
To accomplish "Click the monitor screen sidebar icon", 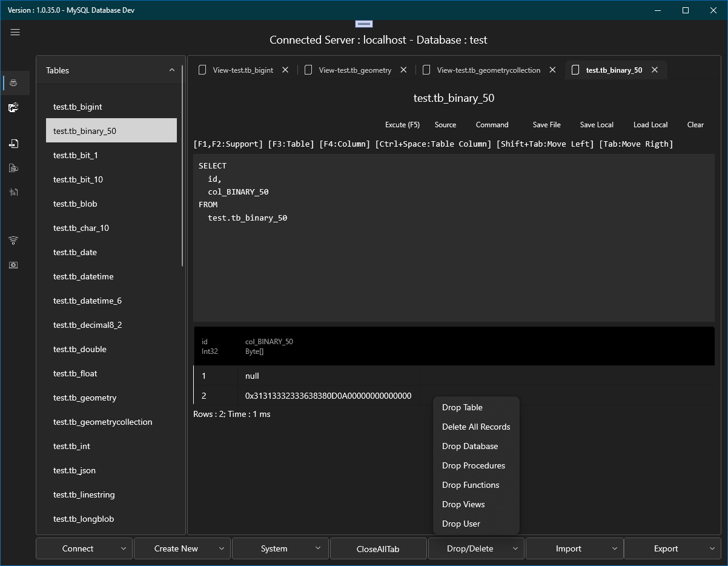I will (x=13, y=265).
